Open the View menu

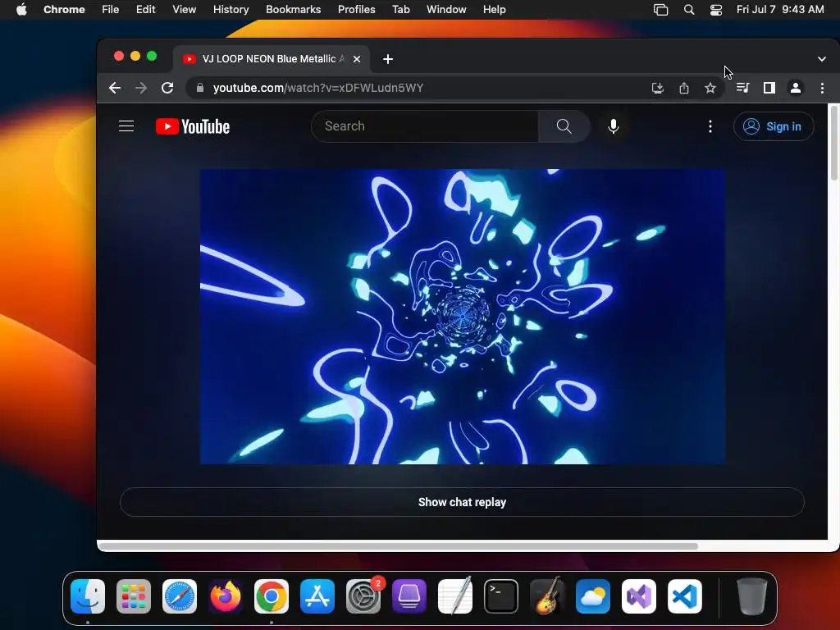coord(185,10)
